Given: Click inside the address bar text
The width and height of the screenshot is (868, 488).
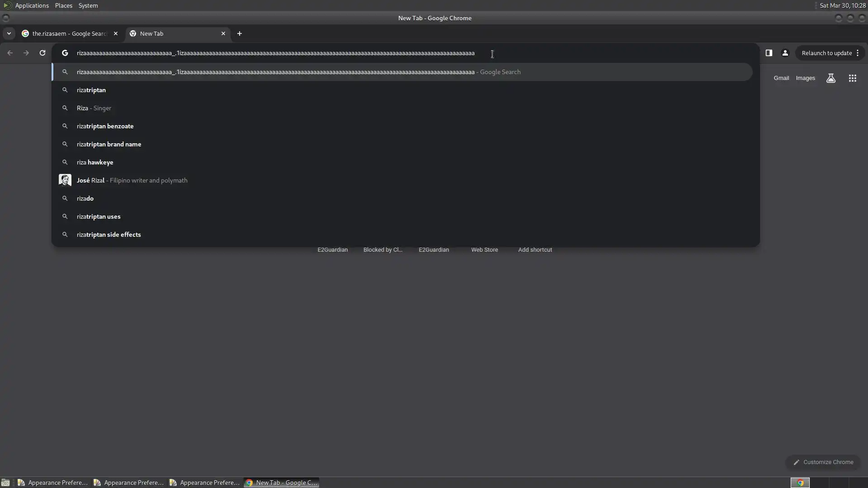Looking at the screenshot, I should pos(275,53).
